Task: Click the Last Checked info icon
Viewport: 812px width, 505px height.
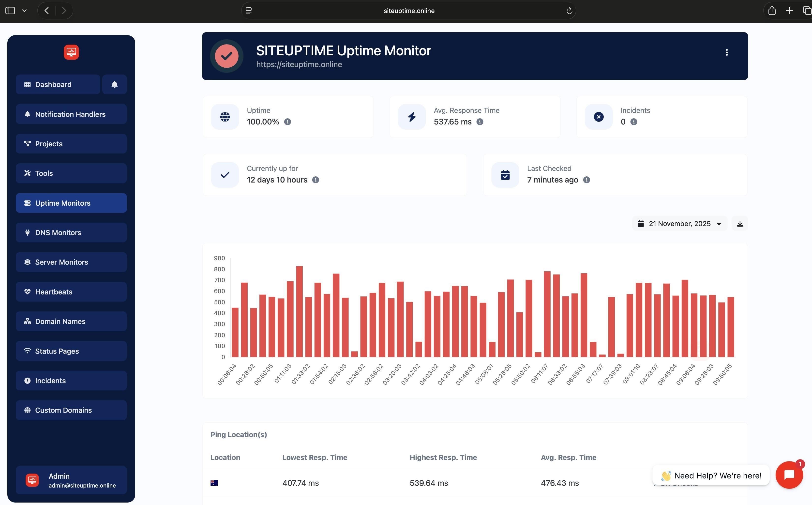Action: coord(587,180)
